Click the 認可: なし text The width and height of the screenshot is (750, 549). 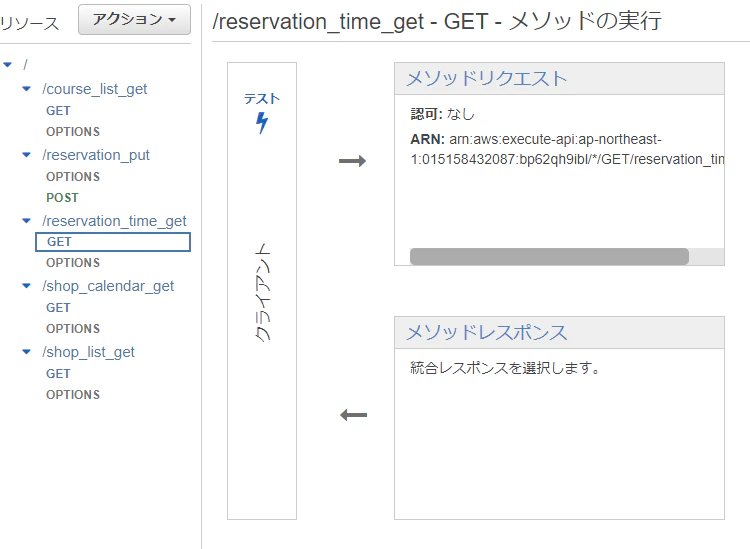[443, 114]
